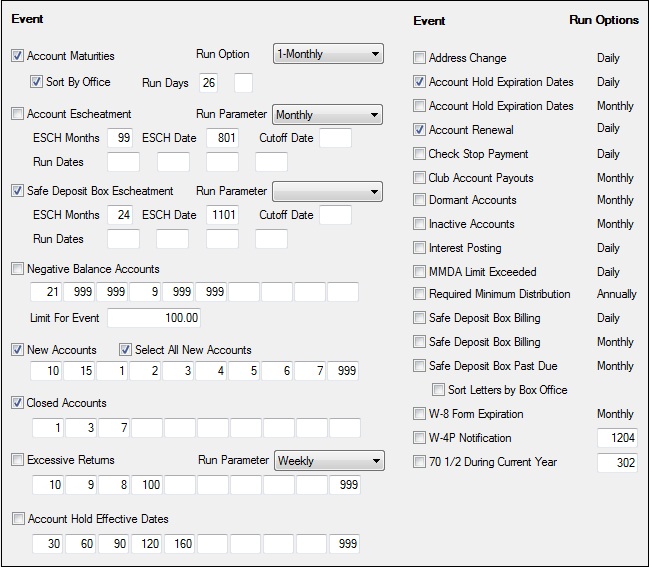Screen dimensions: 649x567
Task: Click the Account Escheatment Cutoff Date field
Action: click(x=335, y=138)
